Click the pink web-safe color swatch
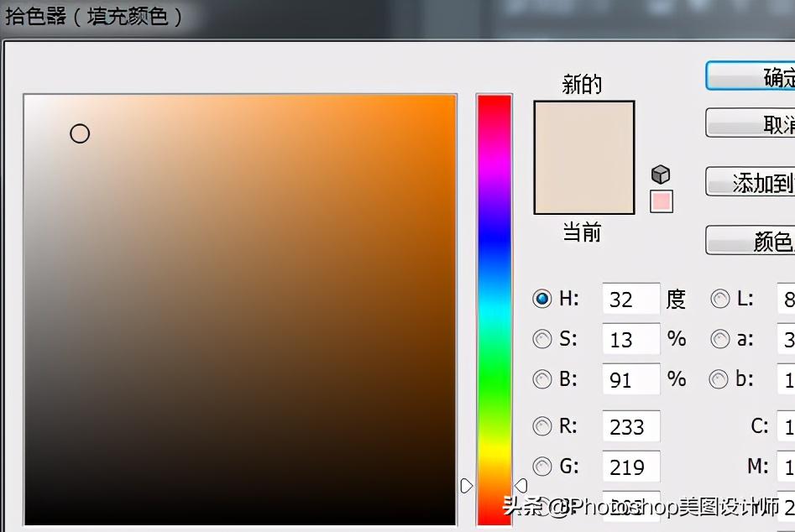Image resolution: width=795 pixels, height=532 pixels. pos(662,201)
